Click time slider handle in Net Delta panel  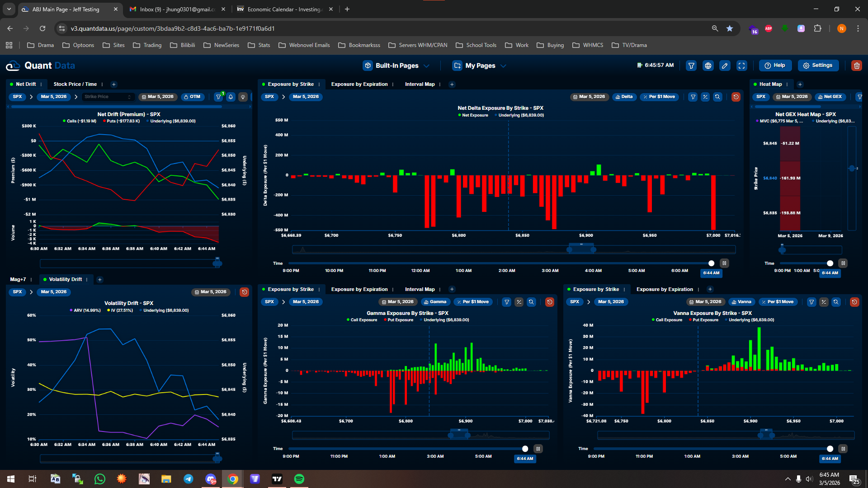click(711, 263)
